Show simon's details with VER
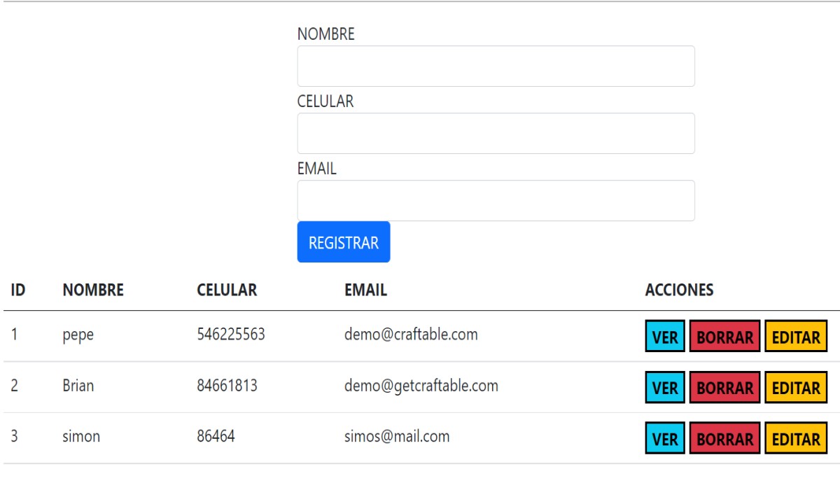The height and width of the screenshot is (504, 840). point(665,439)
